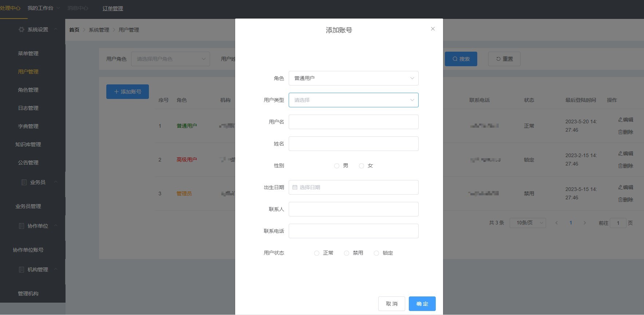This screenshot has height=315, width=644.
Task: Click 管理员 role cell in table
Action: tap(184, 194)
